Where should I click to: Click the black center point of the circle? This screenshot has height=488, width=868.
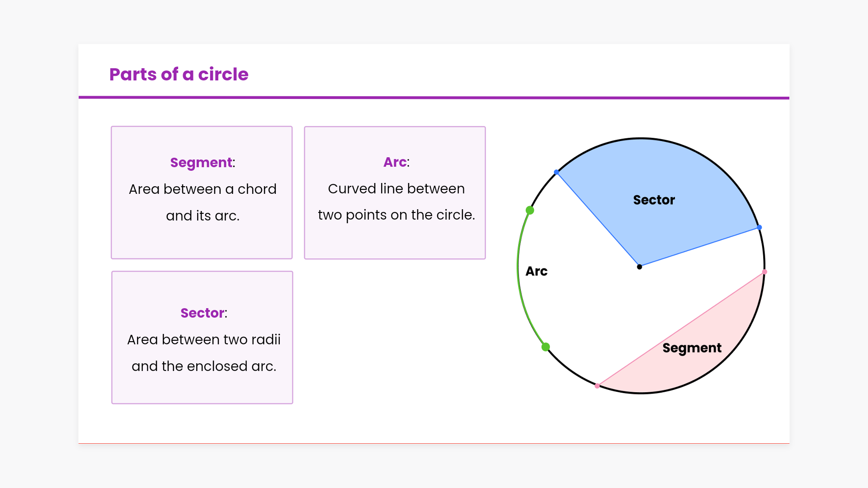(x=639, y=267)
